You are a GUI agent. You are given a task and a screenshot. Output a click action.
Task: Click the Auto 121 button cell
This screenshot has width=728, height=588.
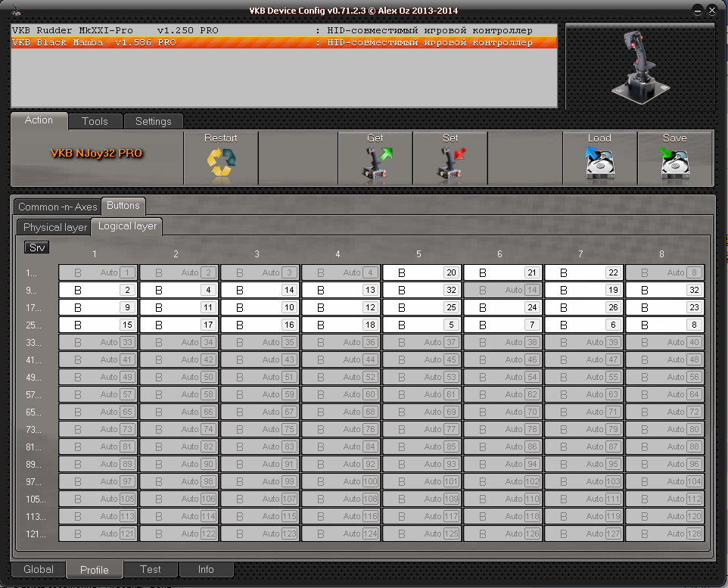point(98,534)
